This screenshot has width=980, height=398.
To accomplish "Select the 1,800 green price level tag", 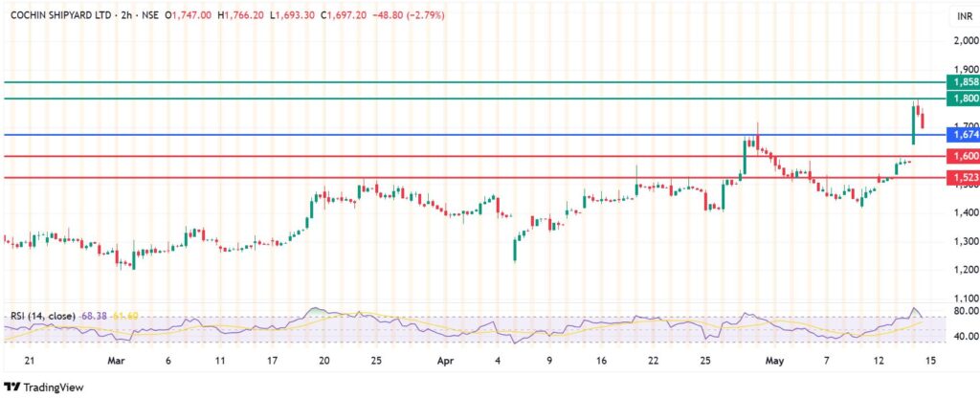I will [964, 99].
